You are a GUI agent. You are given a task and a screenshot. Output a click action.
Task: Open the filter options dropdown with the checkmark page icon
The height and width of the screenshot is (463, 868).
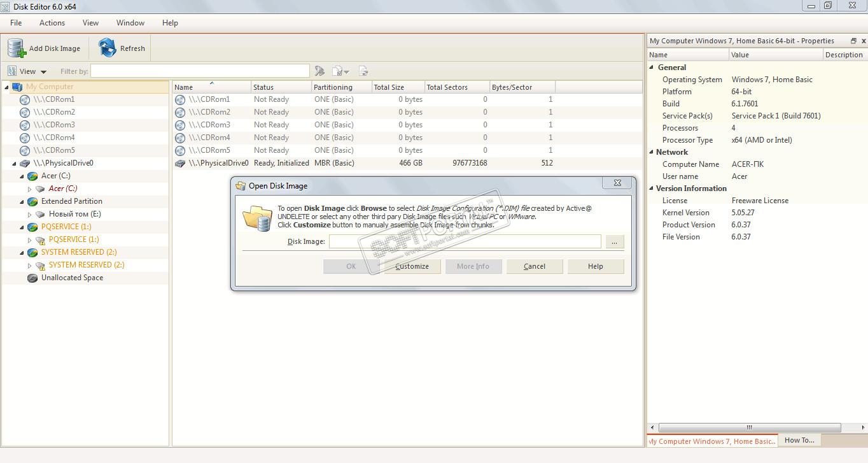[x=341, y=71]
